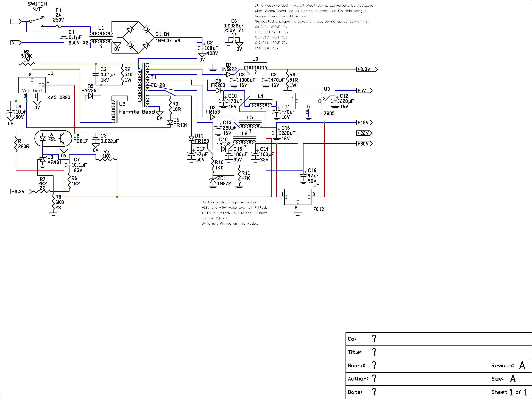Click the D7 1N5822 diode symbol
Image resolution: width=532 pixels, height=399 pixels.
(x=229, y=75)
